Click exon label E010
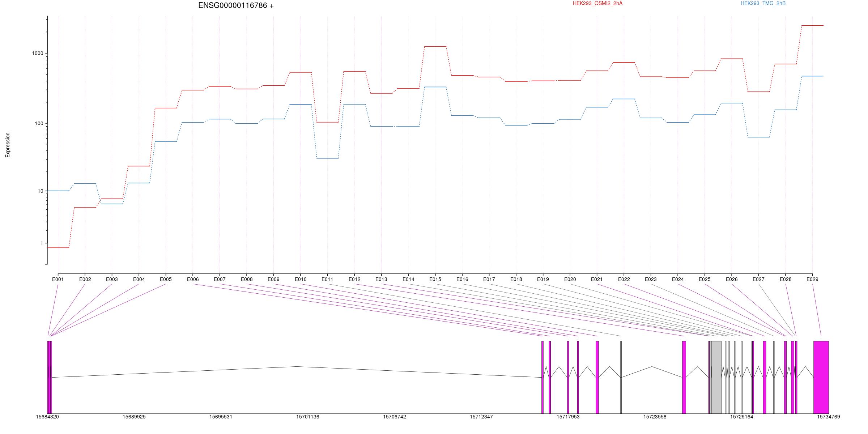This screenshot has height=434, width=868. point(301,280)
